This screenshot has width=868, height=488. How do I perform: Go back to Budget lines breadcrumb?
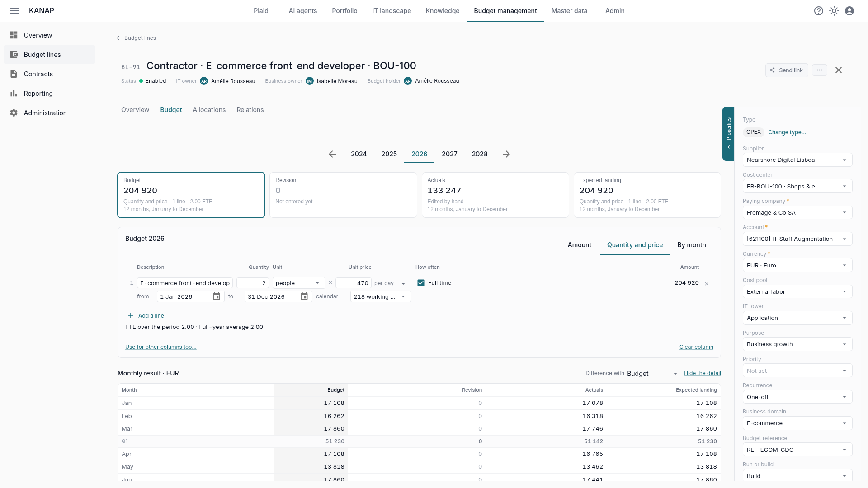point(136,38)
